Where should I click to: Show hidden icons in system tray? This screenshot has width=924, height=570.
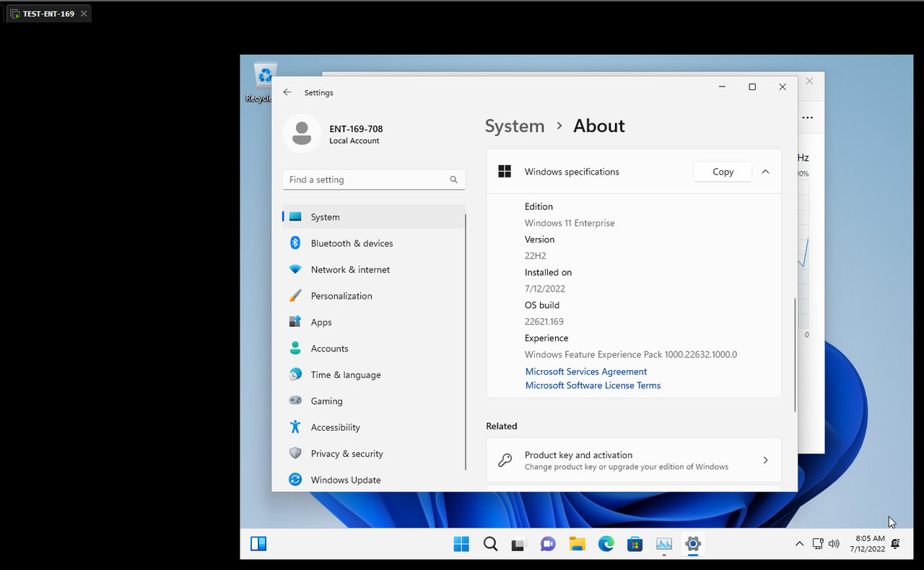pos(799,544)
